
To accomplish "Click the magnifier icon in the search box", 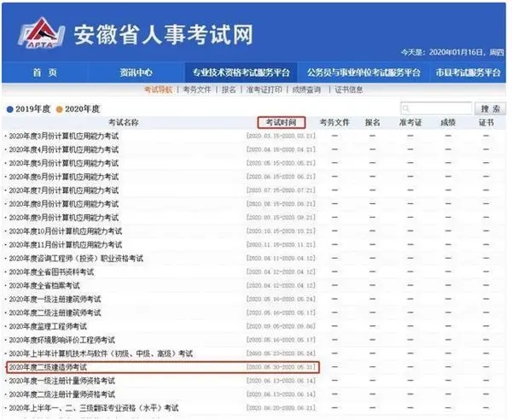I will coord(406,108).
